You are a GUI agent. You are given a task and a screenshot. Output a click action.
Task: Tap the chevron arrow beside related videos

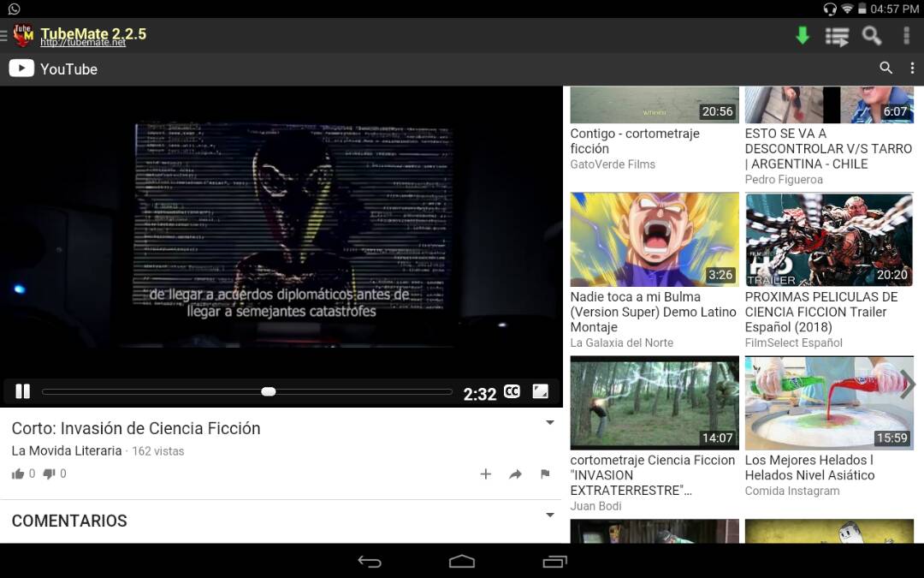[x=908, y=384]
